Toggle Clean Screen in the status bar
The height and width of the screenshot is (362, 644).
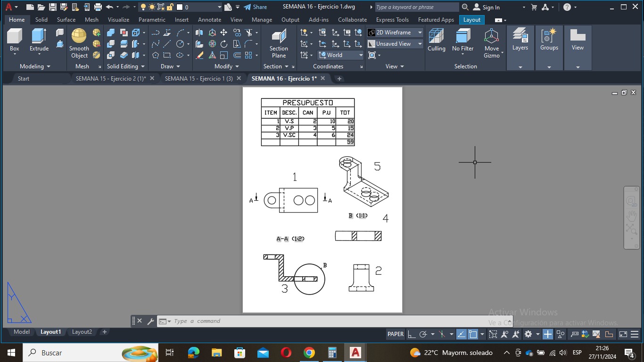623,334
